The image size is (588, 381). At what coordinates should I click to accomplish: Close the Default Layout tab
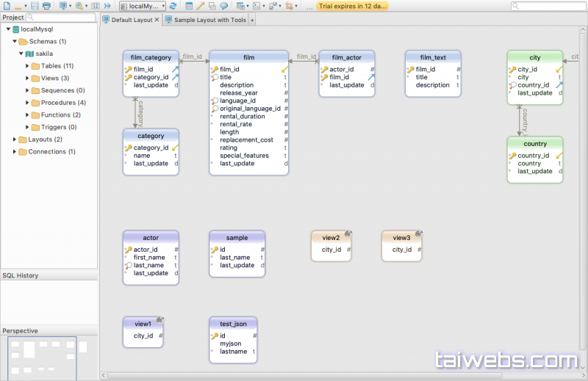157,20
